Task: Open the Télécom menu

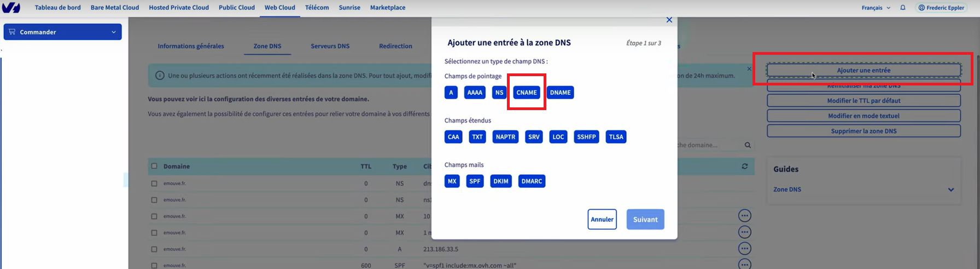Action: point(317,8)
